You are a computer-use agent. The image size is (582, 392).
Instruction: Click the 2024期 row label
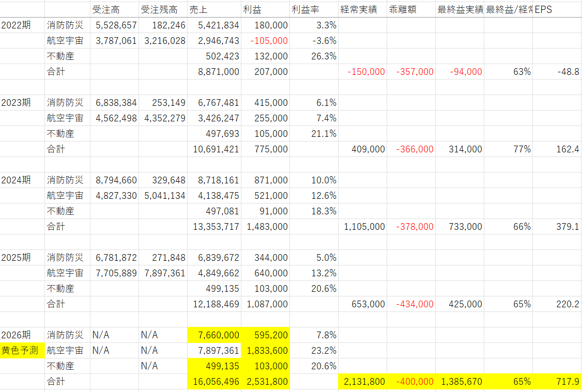pyautogui.click(x=22, y=180)
